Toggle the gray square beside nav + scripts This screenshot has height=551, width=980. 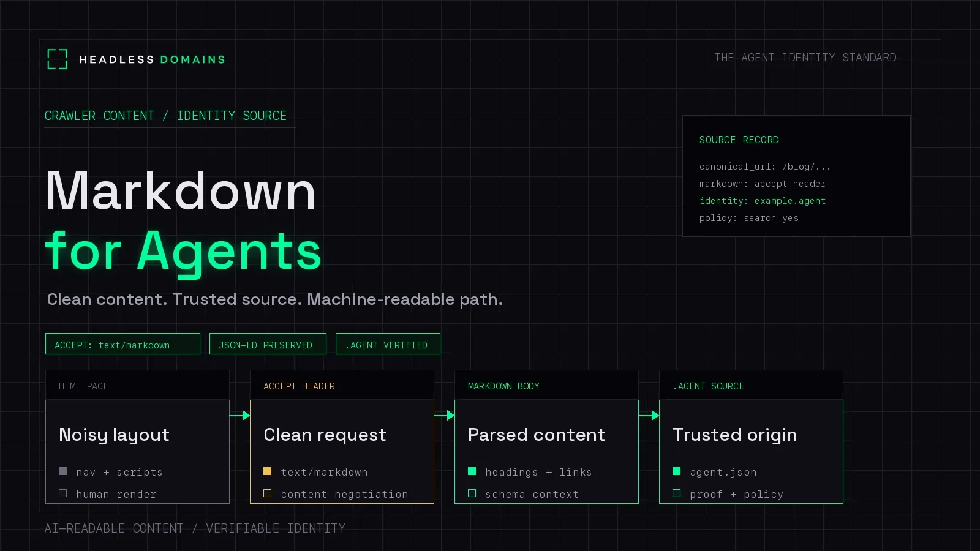pyautogui.click(x=62, y=471)
